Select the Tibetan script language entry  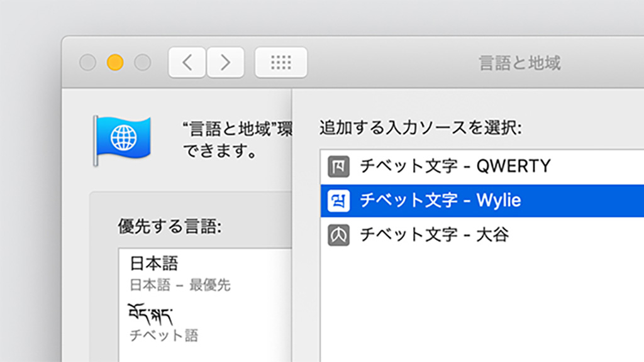(152, 311)
